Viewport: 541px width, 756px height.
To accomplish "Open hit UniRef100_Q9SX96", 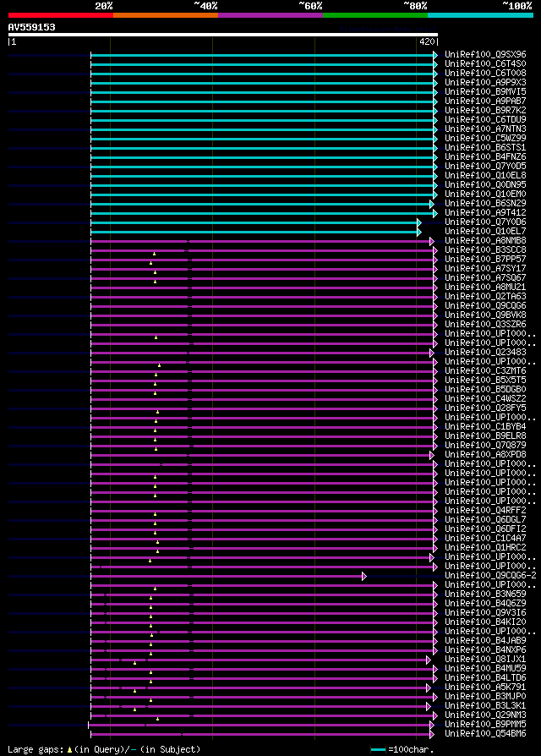I will [x=485, y=55].
